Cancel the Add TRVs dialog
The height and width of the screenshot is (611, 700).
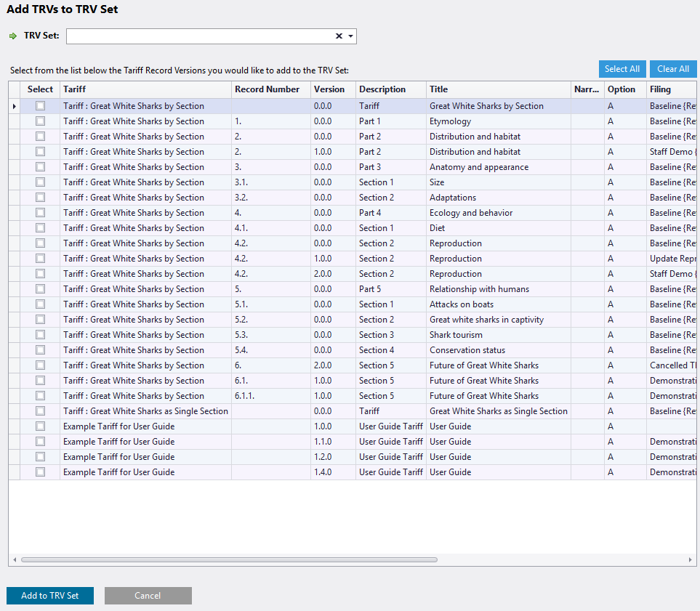coord(148,595)
